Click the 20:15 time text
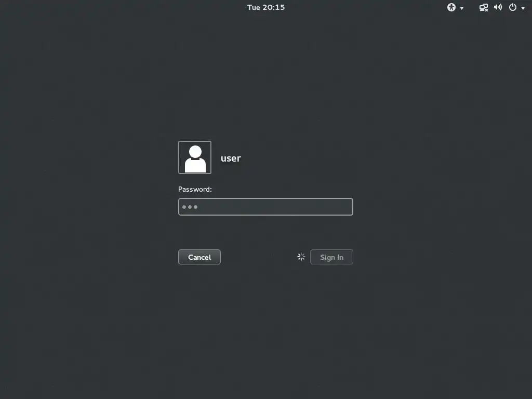 click(273, 7)
